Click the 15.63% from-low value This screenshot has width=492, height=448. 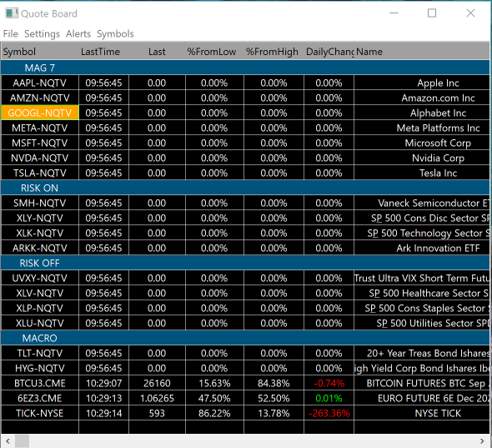(214, 383)
